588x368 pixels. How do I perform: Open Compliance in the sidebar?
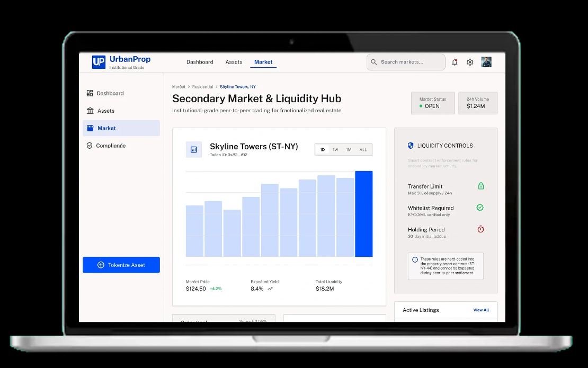tap(121, 146)
